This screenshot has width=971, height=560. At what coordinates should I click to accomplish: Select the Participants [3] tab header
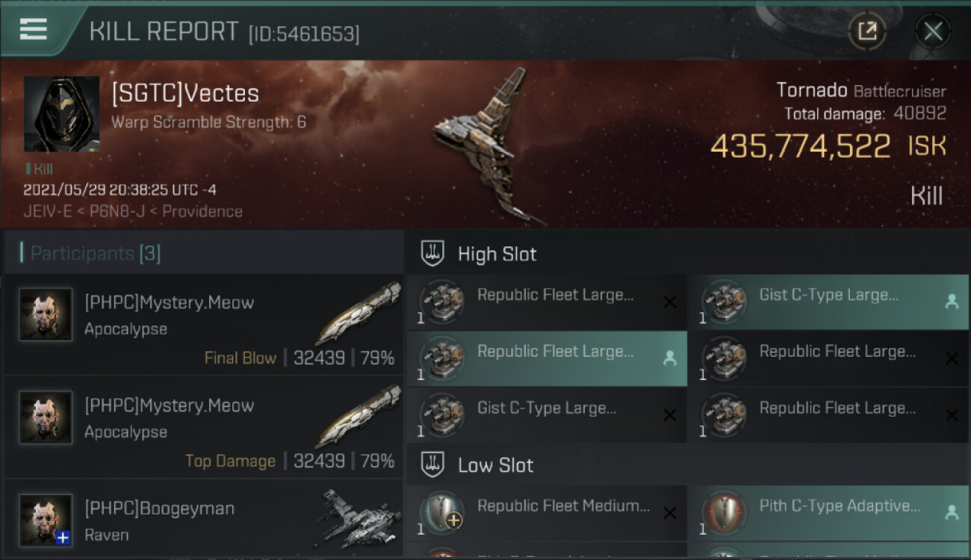(96, 254)
